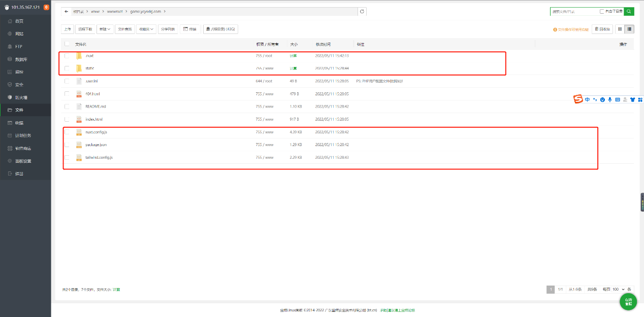The width and height of the screenshot is (644, 317).
Task: Click the green search magnifier button
Action: 629,11
